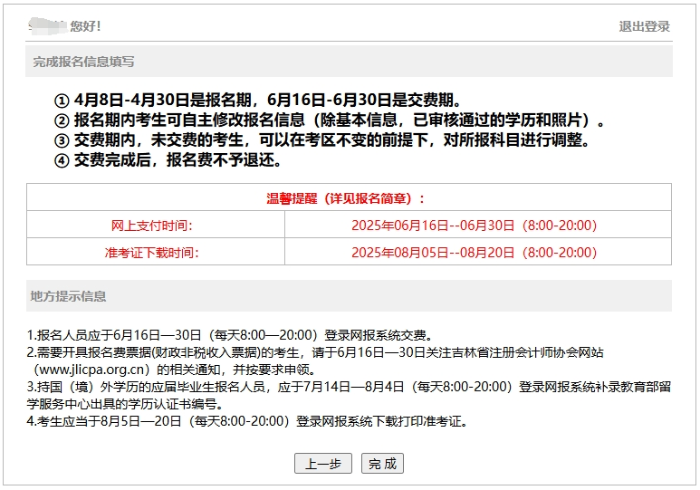
Task: Click notice 4 about 下载打印准考证
Action: tap(247, 421)
